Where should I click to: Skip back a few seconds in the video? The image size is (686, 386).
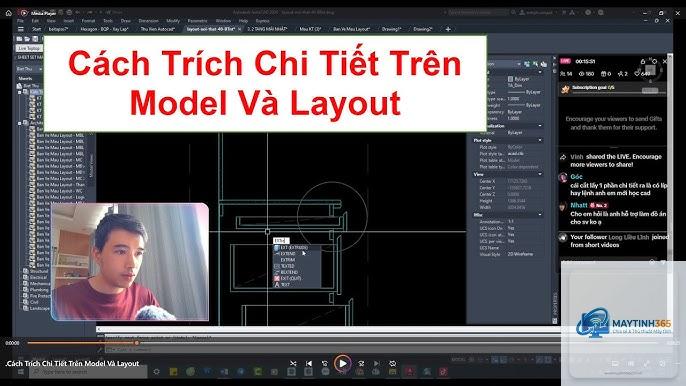(325, 363)
